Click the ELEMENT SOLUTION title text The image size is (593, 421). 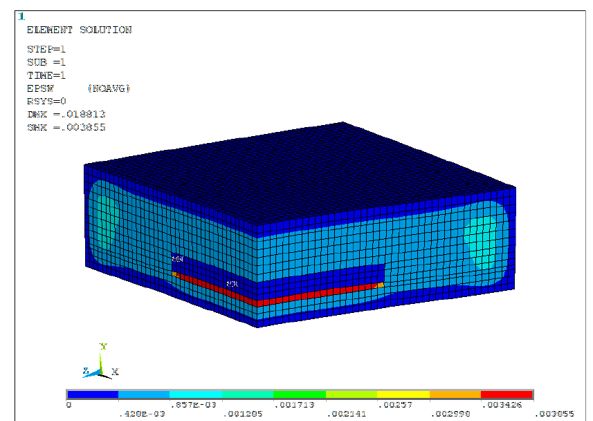coord(79,30)
